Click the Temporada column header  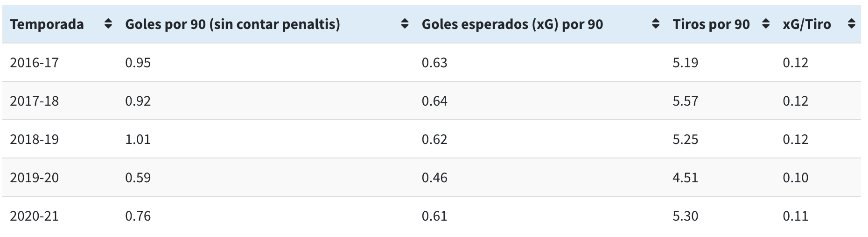pos(47,24)
